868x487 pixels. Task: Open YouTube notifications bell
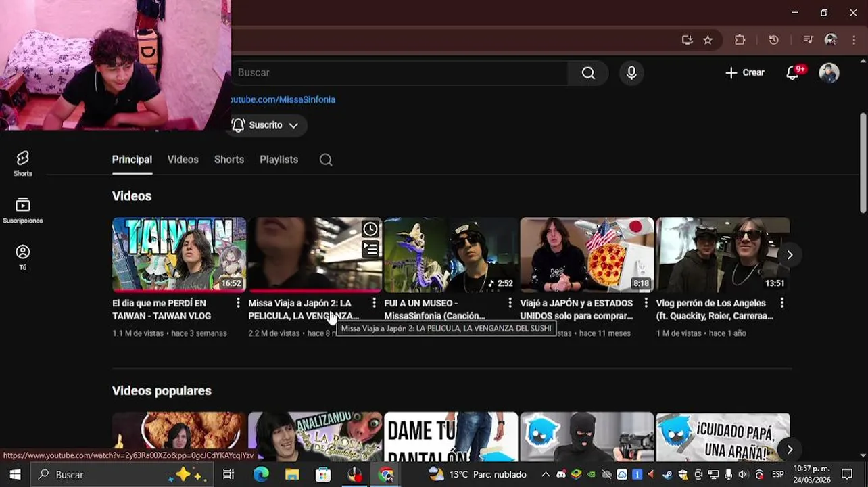793,72
